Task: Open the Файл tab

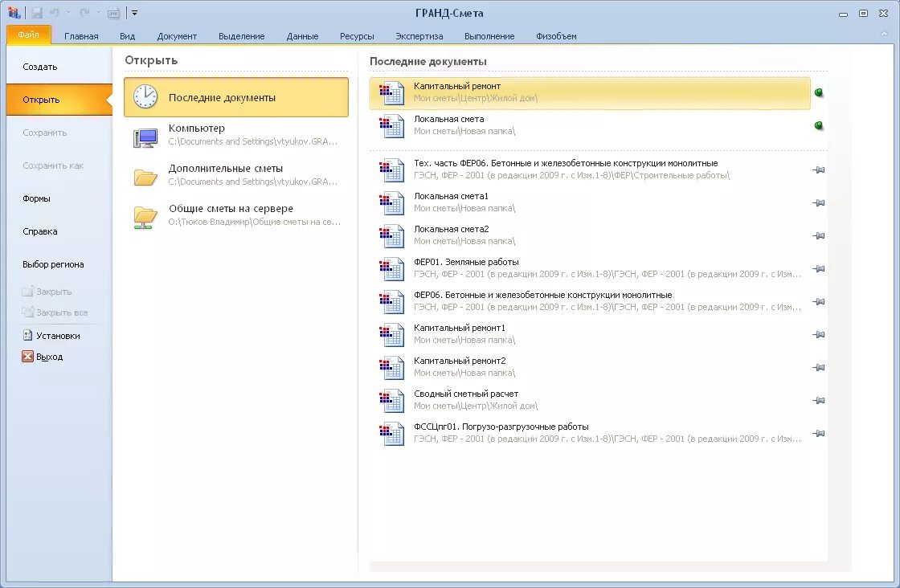Action: [x=29, y=35]
